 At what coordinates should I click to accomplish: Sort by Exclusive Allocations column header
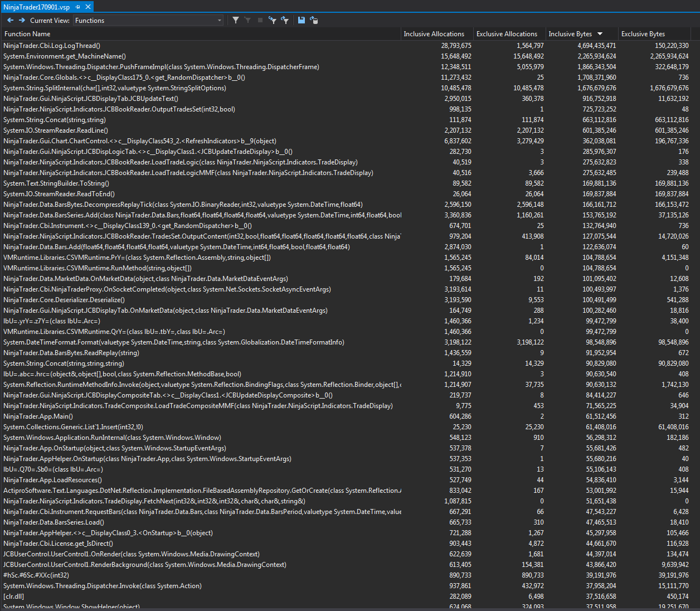pos(510,34)
